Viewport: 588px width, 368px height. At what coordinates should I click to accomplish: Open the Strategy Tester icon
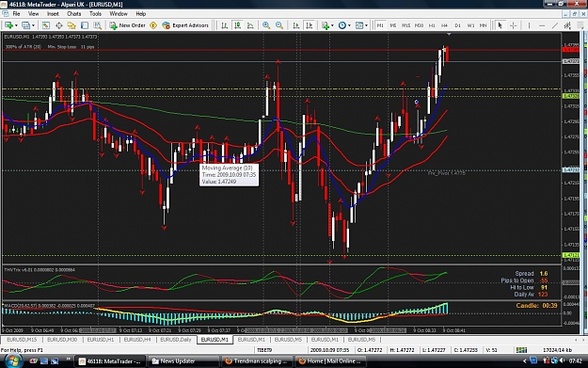98,25
